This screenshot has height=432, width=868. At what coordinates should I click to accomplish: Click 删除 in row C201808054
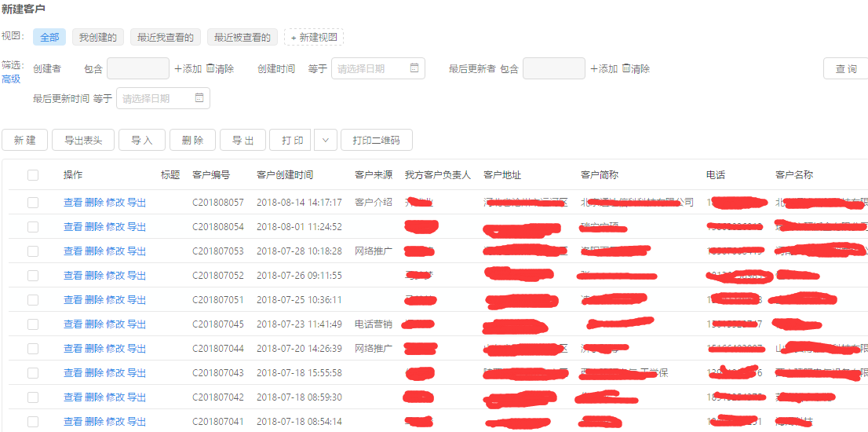point(94,226)
